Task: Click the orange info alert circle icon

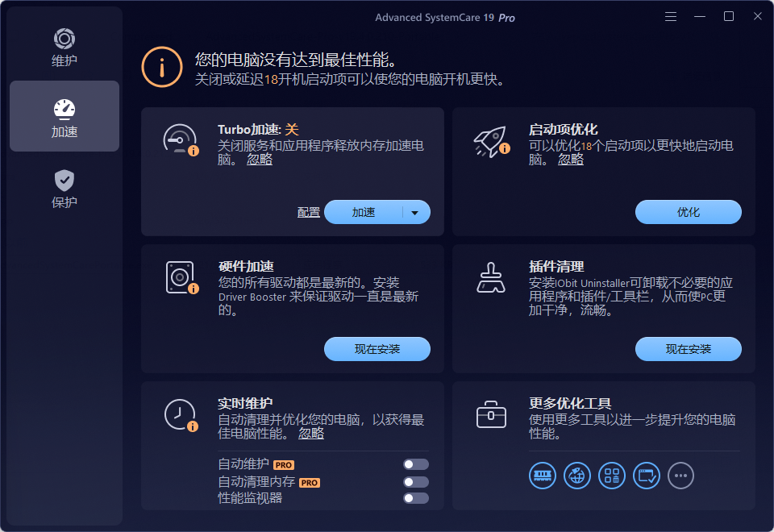Action: tap(162, 67)
